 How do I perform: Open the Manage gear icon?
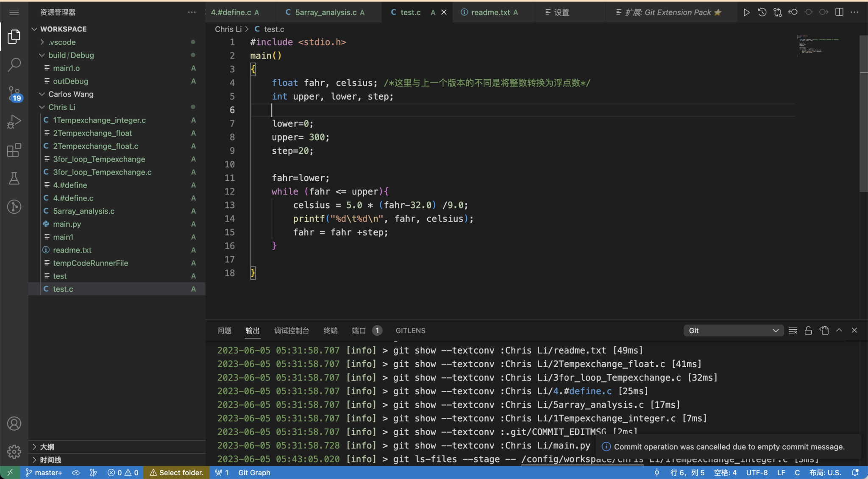tap(14, 451)
